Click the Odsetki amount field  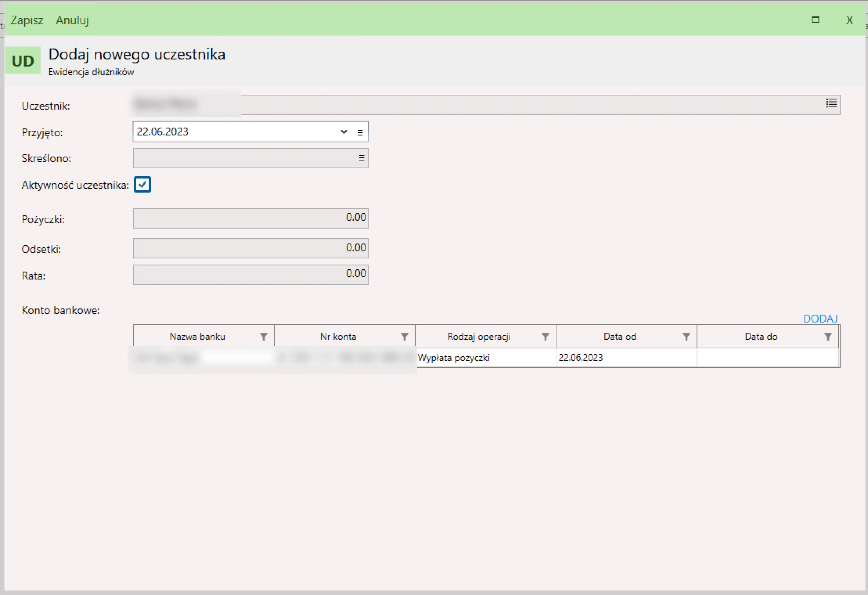[x=251, y=248]
